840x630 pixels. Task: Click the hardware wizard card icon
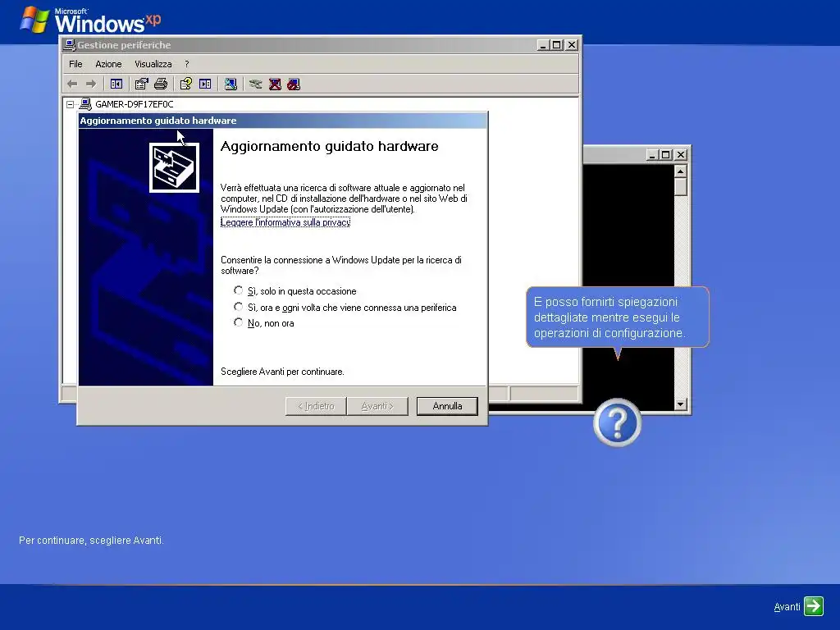174,167
